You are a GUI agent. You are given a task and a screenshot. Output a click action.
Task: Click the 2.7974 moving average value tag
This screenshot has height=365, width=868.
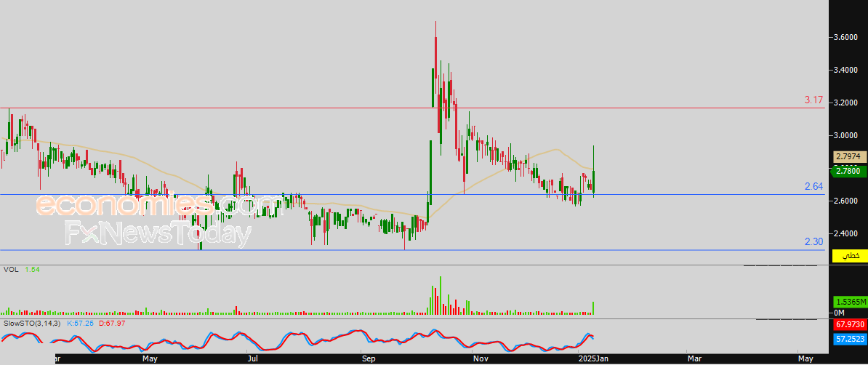[851, 158]
